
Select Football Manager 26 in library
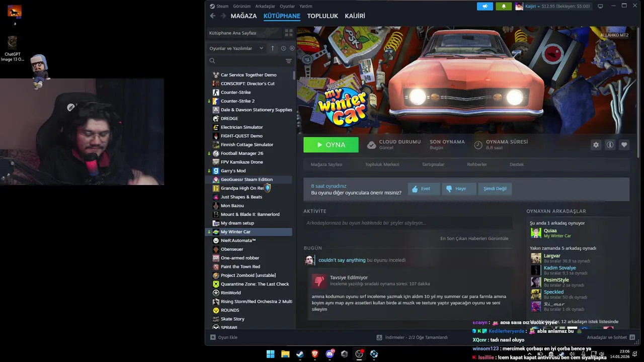click(x=250, y=153)
